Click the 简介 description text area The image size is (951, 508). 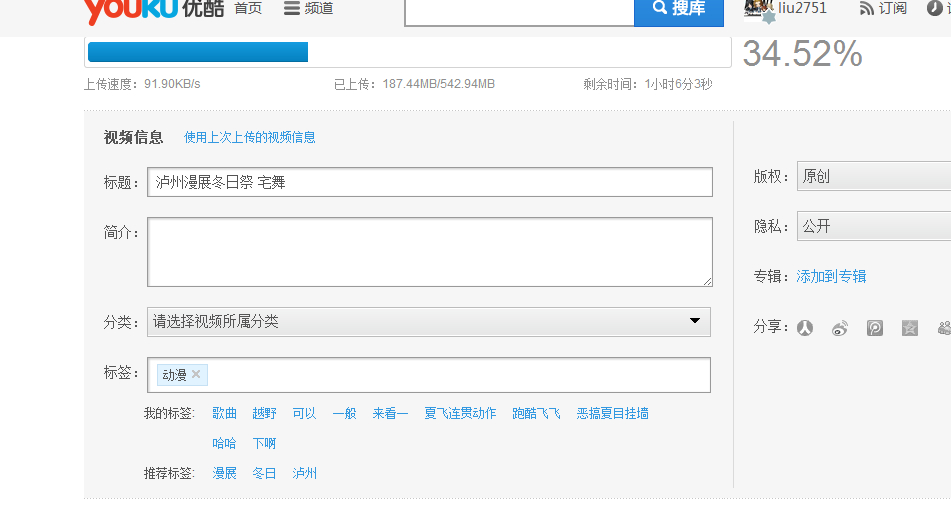[429, 252]
